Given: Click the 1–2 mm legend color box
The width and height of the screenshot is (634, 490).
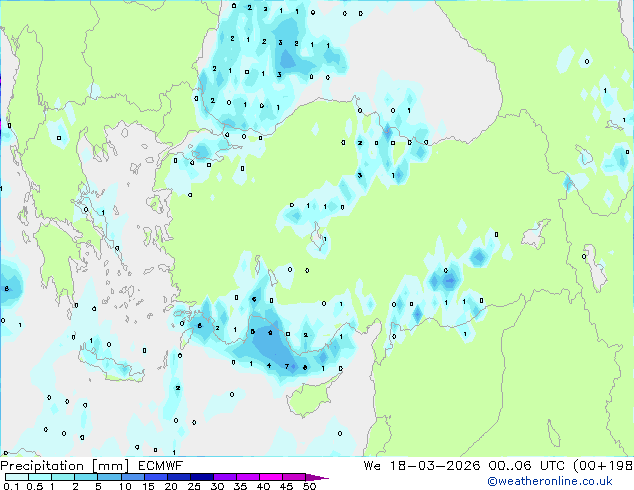Looking at the screenshot, I should coord(63,477).
